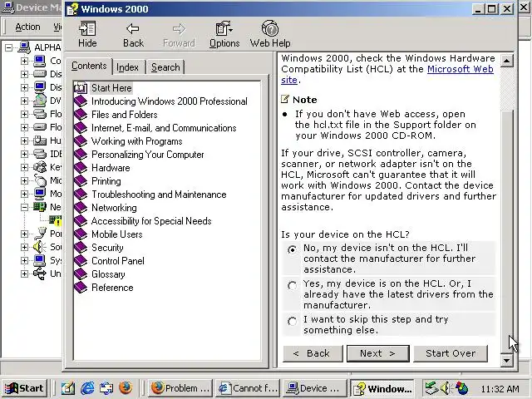Open 'Internet, E-mail, and Communications' topic
The image size is (532, 399).
pos(164,128)
